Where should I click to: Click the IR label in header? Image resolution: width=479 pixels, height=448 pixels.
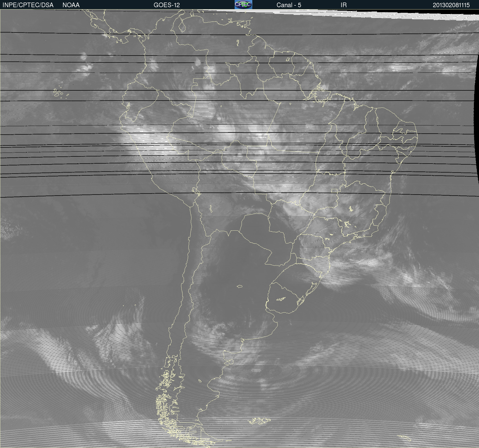(343, 5)
